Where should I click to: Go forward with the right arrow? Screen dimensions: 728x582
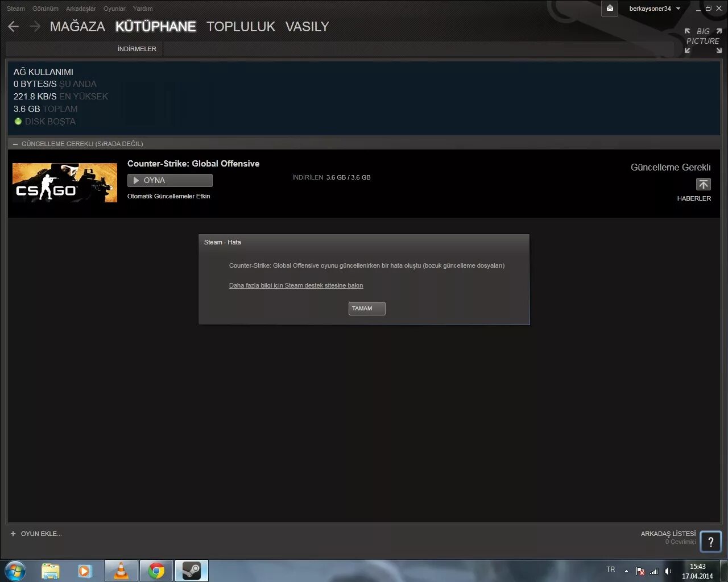click(x=35, y=27)
